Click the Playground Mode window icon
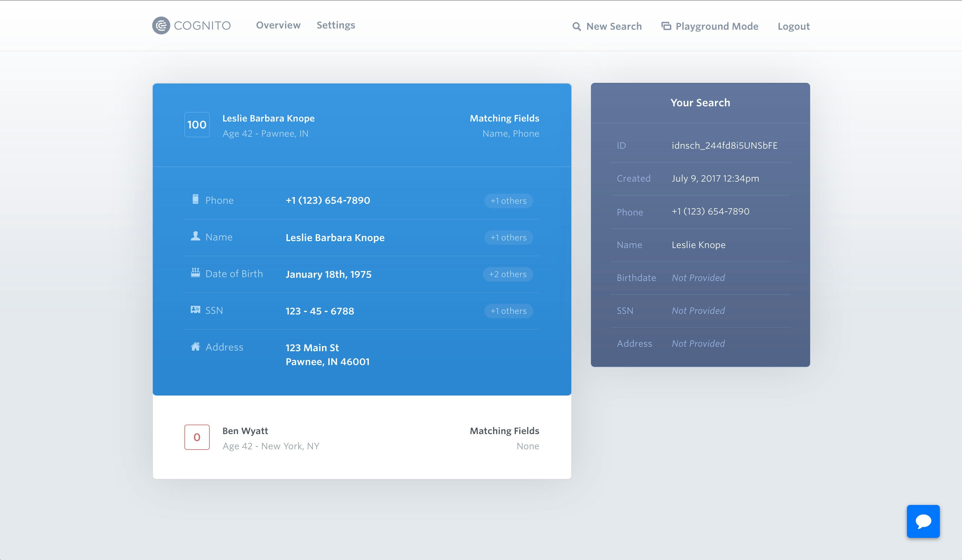The width and height of the screenshot is (962, 560). (x=666, y=26)
